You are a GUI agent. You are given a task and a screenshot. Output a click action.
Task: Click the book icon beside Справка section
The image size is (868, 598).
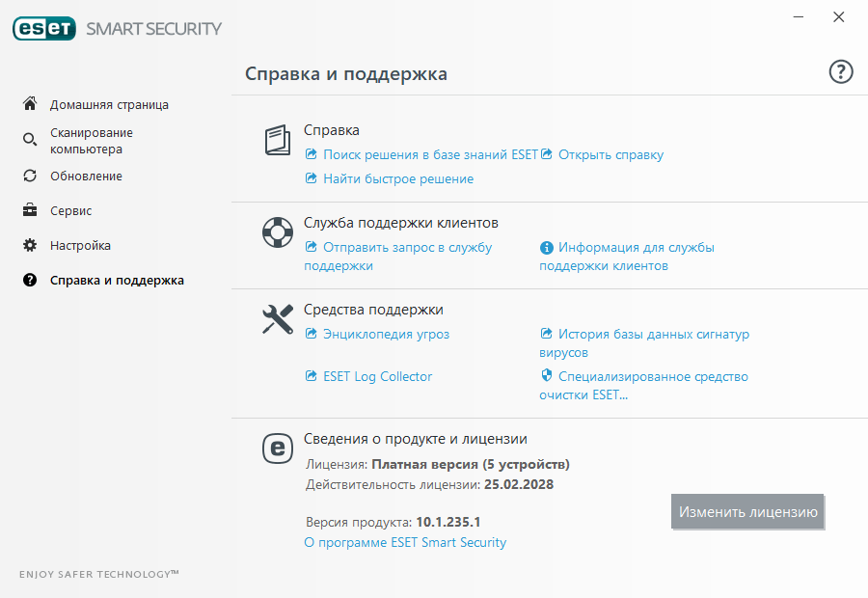[x=278, y=141]
